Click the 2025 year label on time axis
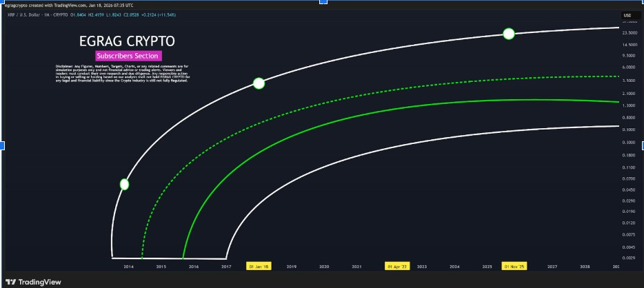644x288 pixels. click(487, 267)
